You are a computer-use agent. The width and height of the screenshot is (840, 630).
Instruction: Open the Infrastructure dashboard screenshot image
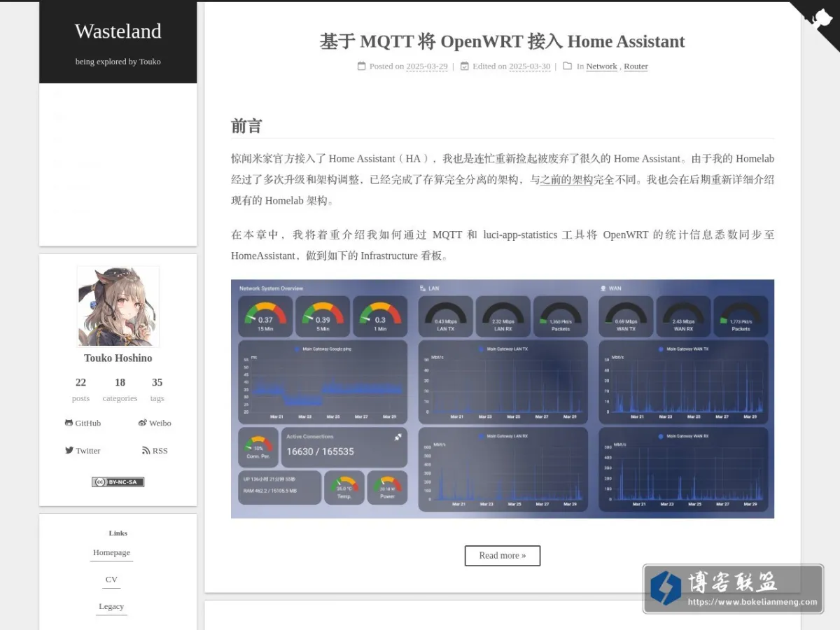coord(503,399)
